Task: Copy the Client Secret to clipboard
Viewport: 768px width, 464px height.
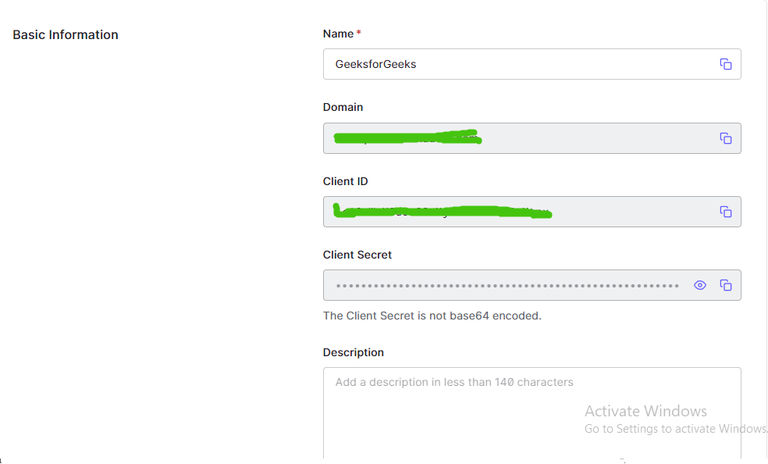Action: click(x=726, y=285)
